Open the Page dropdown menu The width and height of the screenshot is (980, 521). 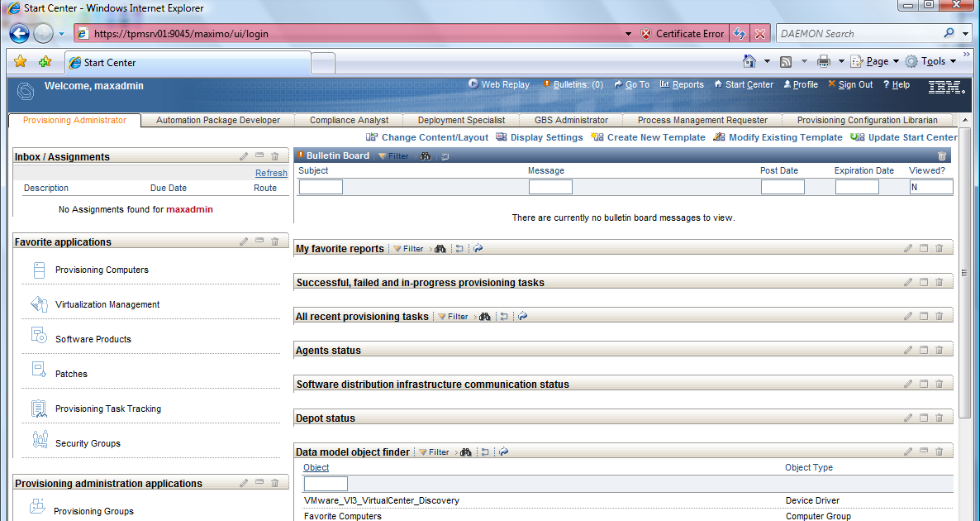point(874,60)
